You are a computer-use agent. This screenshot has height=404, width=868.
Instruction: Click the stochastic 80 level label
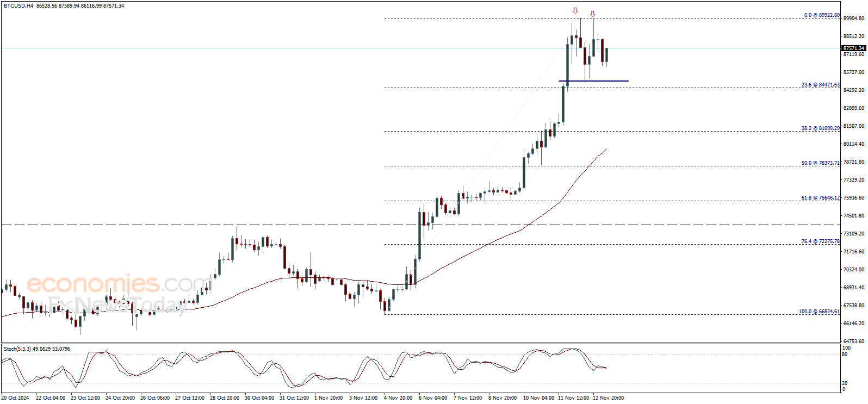[845, 355]
